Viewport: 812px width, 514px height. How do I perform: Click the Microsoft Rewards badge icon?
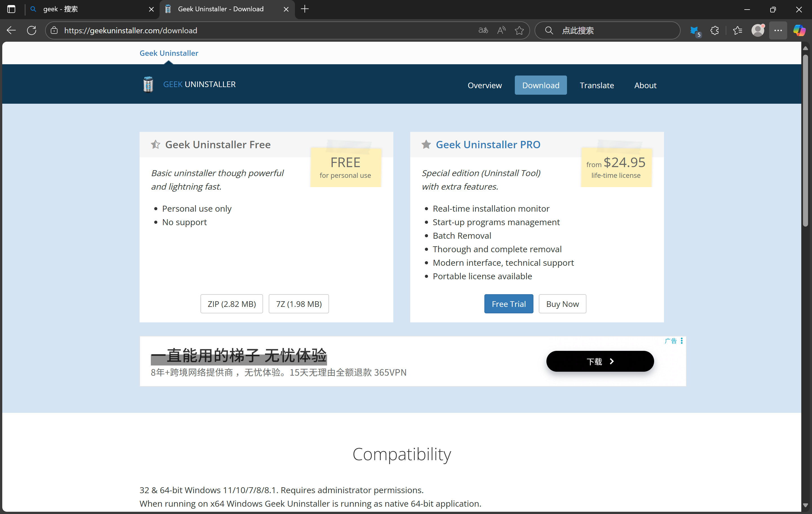[x=695, y=30]
